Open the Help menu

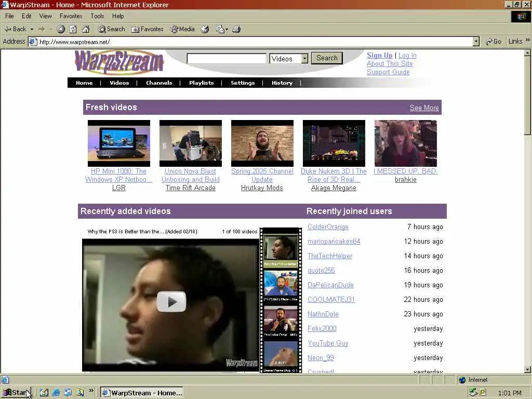pos(118,16)
